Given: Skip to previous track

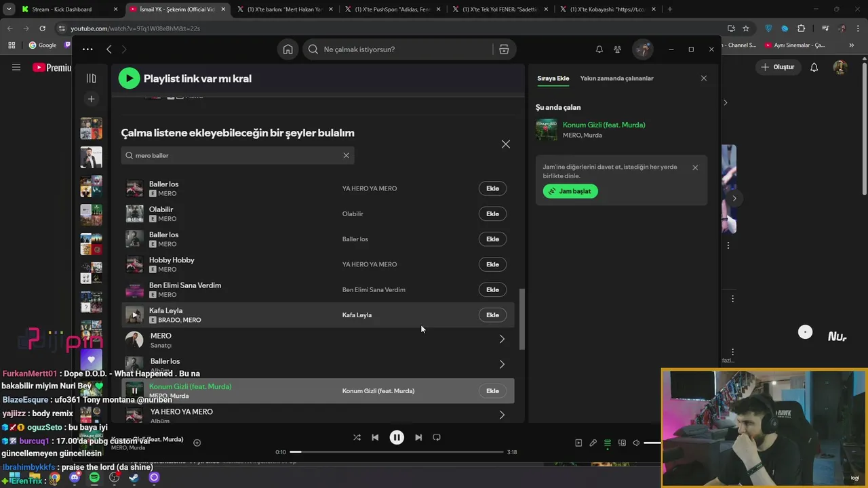Looking at the screenshot, I should [x=375, y=438].
